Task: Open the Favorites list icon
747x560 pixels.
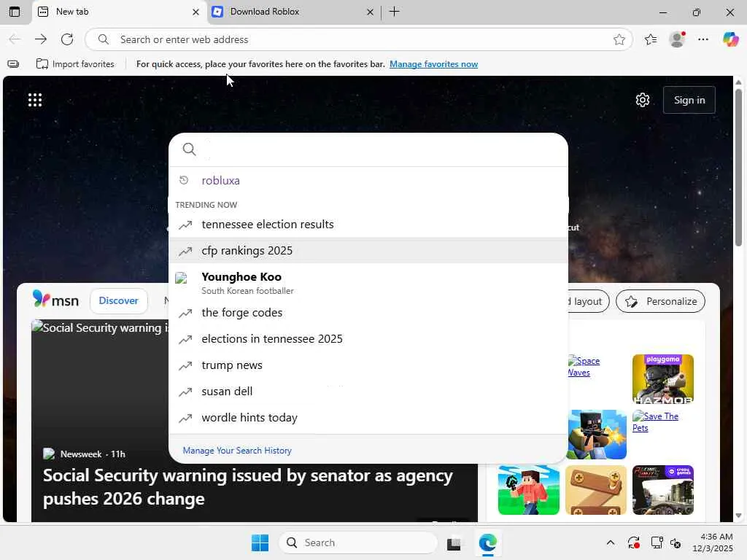Action: tap(650, 39)
